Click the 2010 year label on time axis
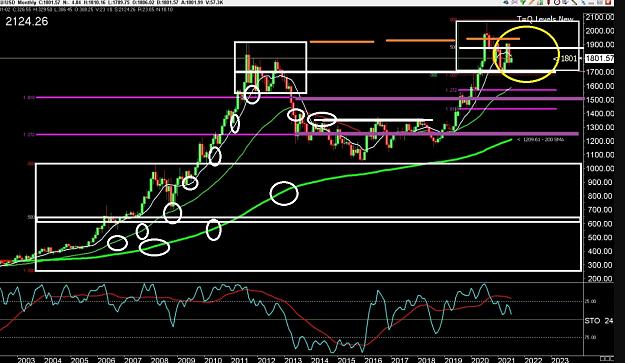This screenshot has width=625, height=363. [x=213, y=360]
